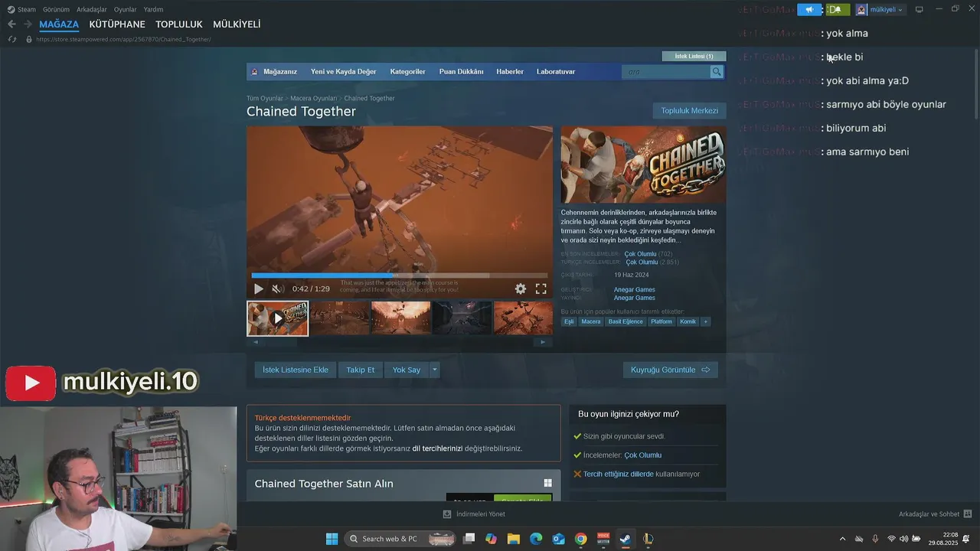
Task: Play the Chained Together trailer video
Action: pyautogui.click(x=258, y=289)
